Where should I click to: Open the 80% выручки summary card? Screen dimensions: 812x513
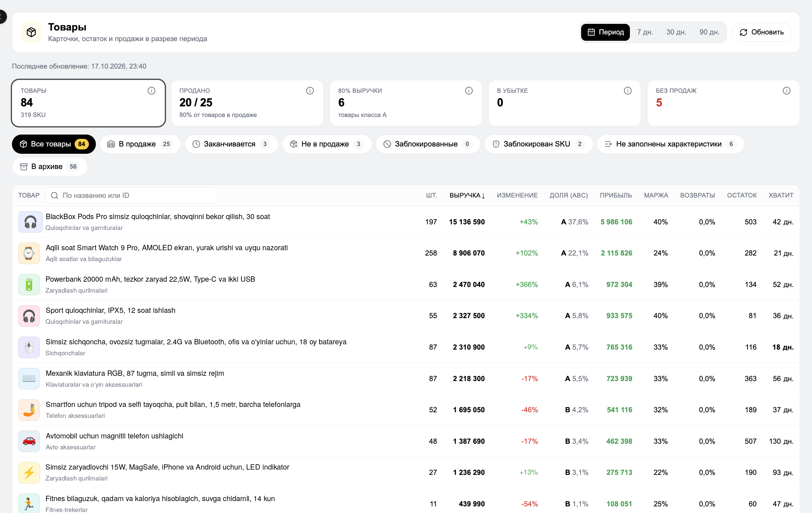pyautogui.click(x=406, y=103)
